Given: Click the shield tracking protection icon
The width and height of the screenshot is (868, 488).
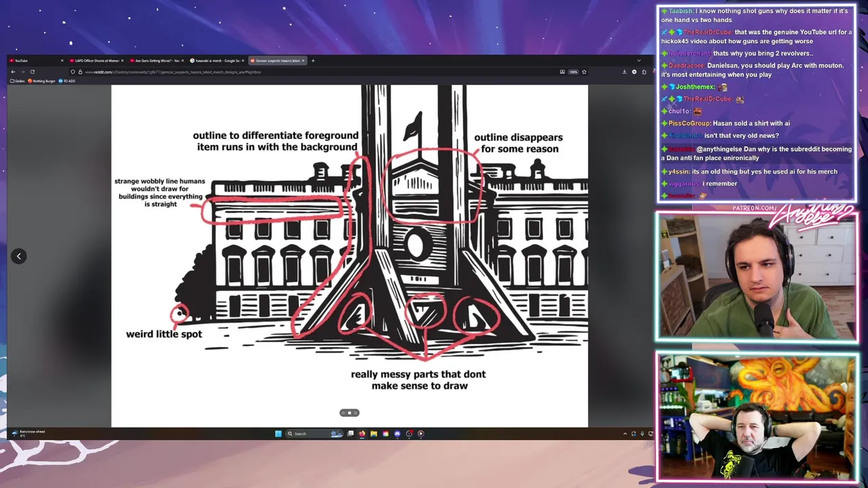Looking at the screenshot, I should coord(73,72).
